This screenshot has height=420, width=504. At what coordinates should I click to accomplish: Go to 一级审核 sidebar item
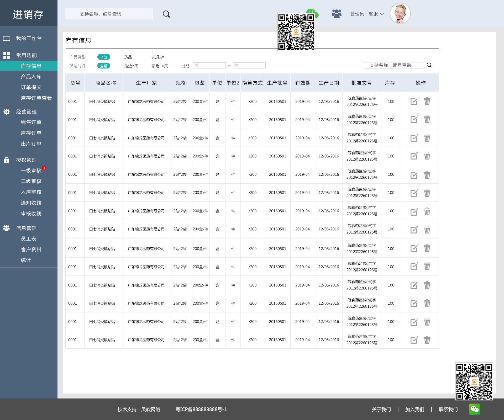(31, 171)
